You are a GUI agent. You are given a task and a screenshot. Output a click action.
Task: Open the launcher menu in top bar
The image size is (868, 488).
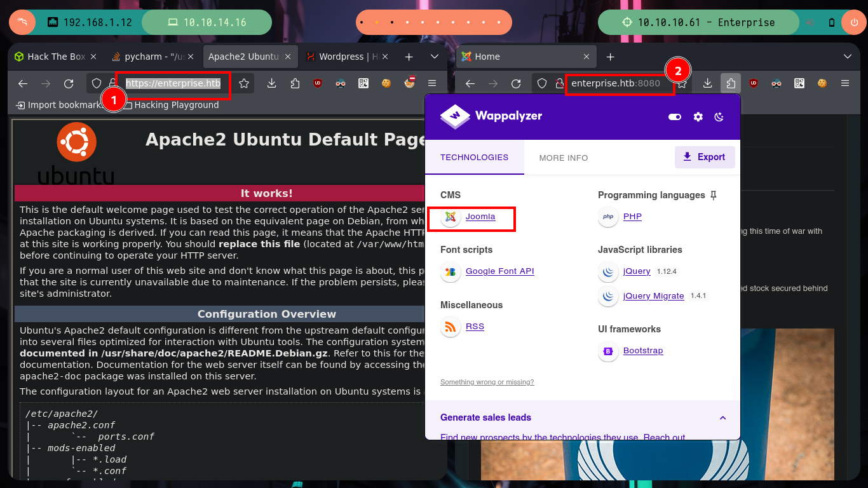tap(22, 22)
